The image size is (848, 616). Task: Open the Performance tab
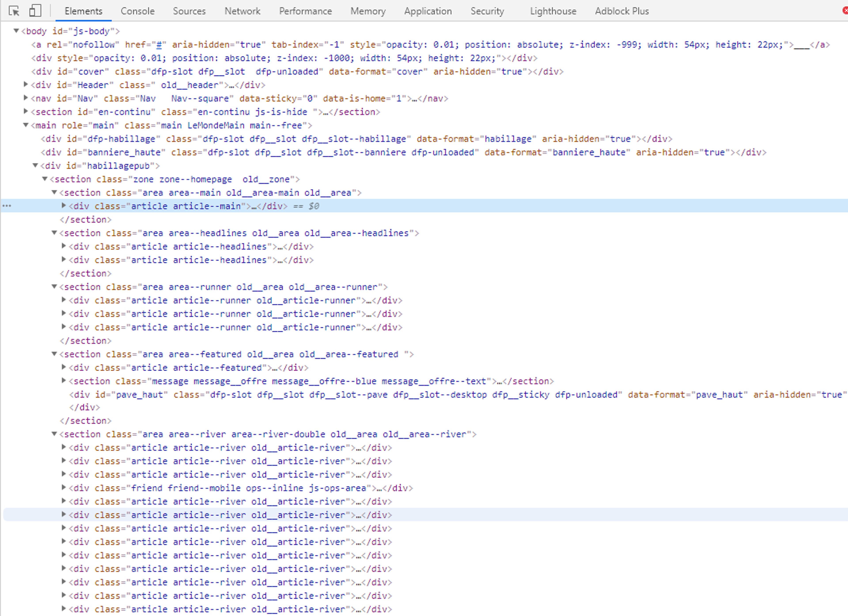pos(305,11)
